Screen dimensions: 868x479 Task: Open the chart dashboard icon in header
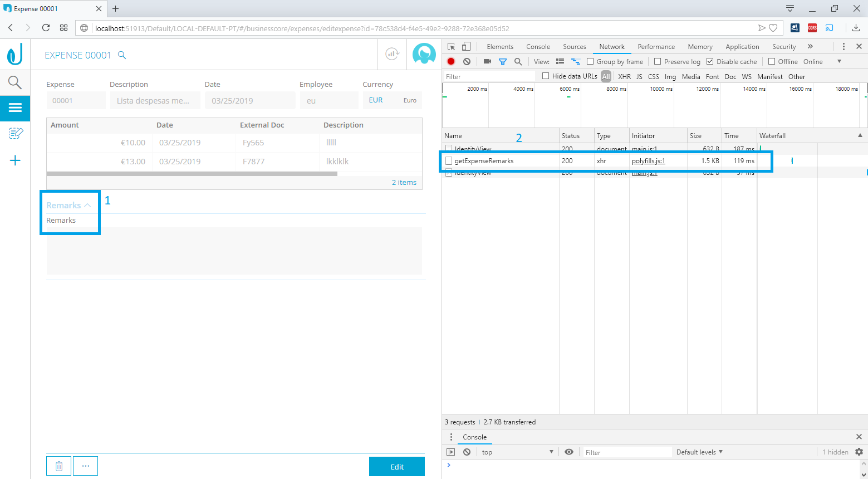point(392,54)
